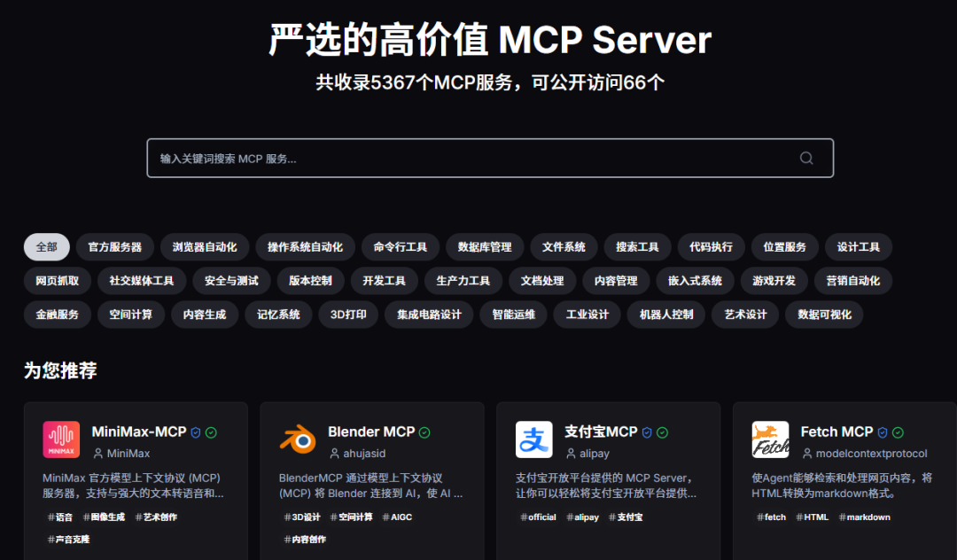This screenshot has width=957, height=560.
Task: Show 数据可视化 category servers
Action: (x=825, y=315)
